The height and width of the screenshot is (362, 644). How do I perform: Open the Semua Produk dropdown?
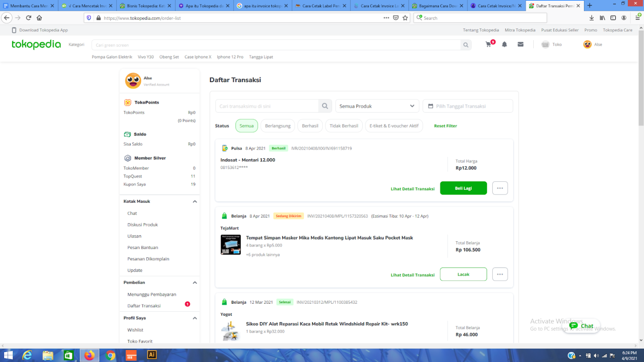[377, 106]
